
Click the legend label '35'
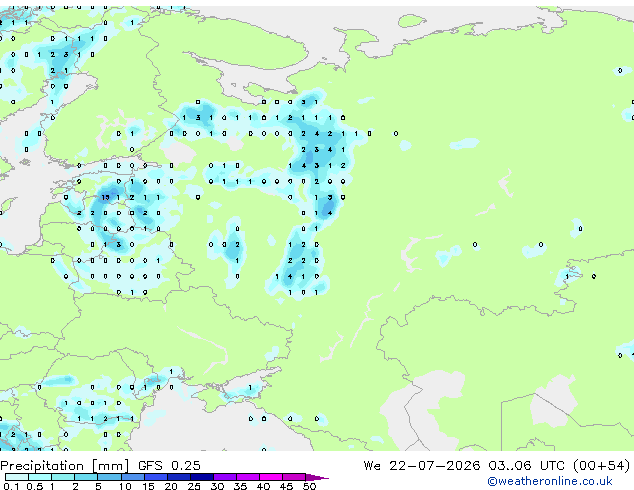point(240,486)
